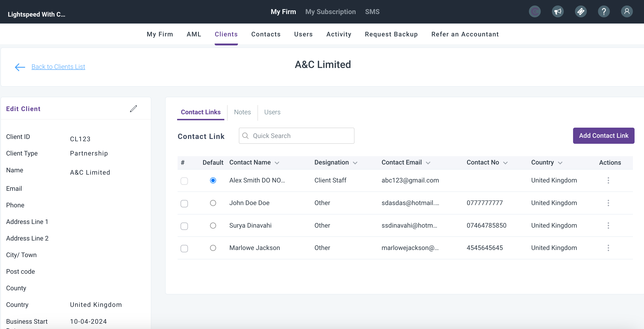Click the Add Contact Link button
The image size is (644, 329).
click(603, 135)
